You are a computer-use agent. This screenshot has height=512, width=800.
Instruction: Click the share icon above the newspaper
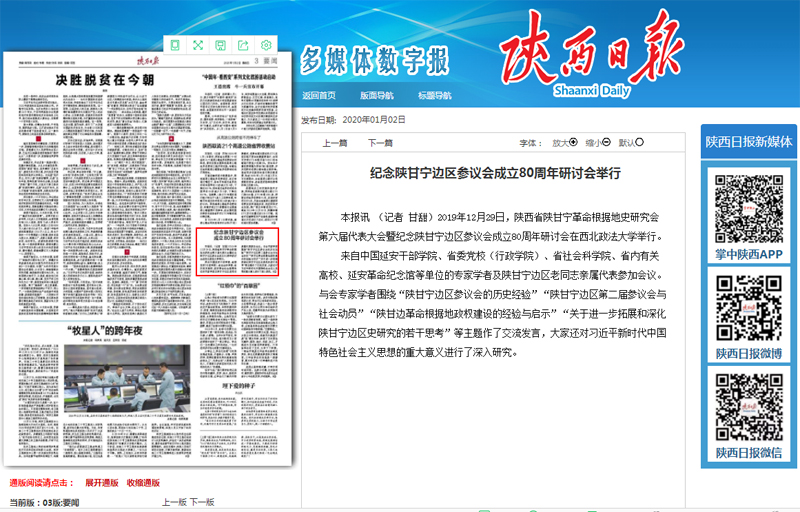243,45
